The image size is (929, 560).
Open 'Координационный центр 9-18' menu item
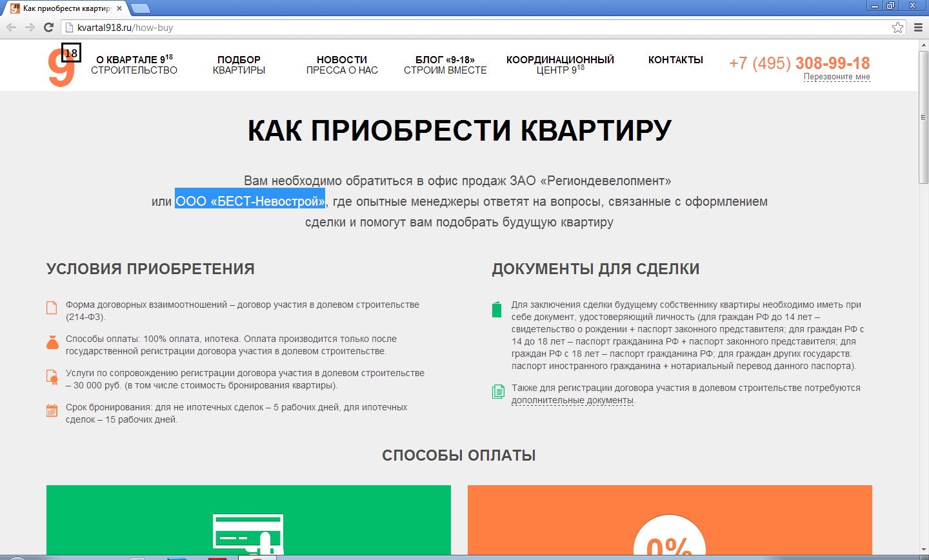(560, 65)
